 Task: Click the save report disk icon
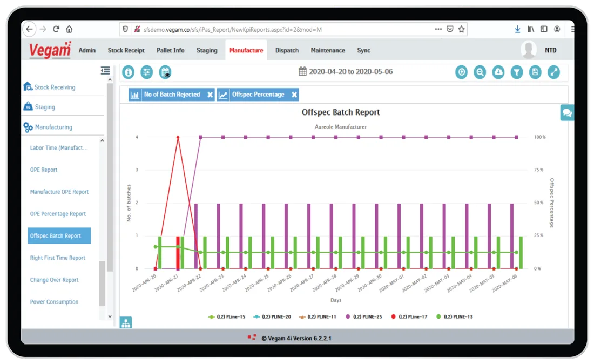535,72
